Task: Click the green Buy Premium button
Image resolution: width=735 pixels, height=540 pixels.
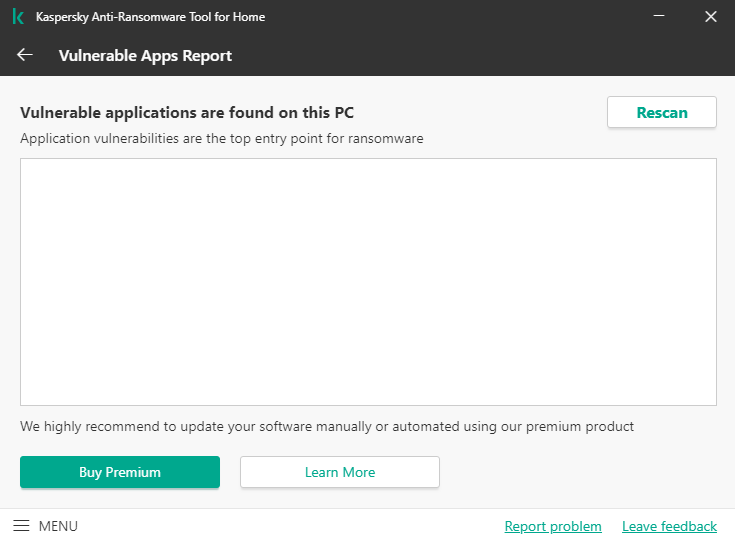Action: (x=120, y=472)
